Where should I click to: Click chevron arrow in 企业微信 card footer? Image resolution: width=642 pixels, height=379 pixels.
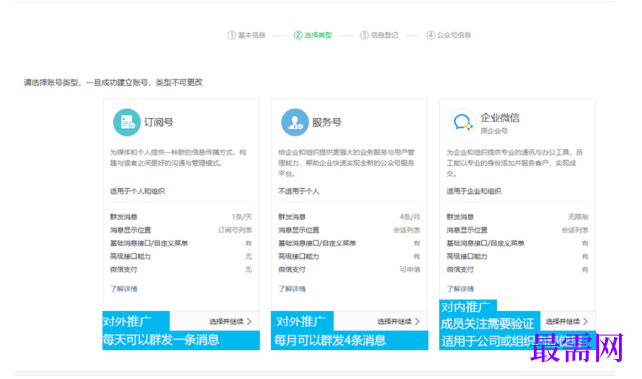(x=585, y=321)
